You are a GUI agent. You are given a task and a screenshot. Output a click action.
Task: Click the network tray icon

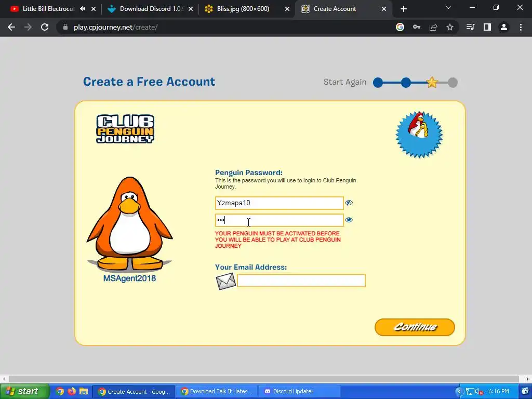point(470,392)
